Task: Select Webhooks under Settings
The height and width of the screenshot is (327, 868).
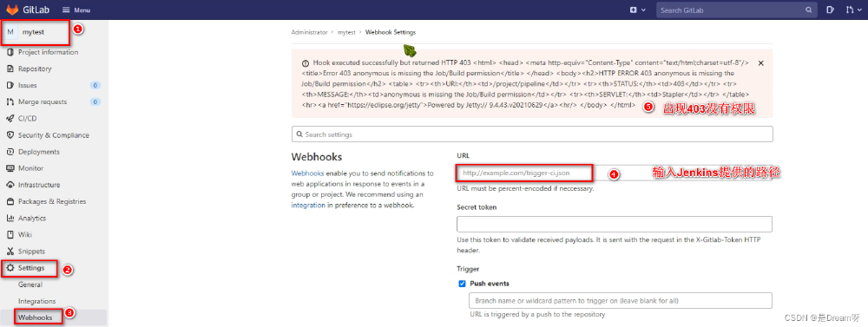Action: click(x=35, y=317)
